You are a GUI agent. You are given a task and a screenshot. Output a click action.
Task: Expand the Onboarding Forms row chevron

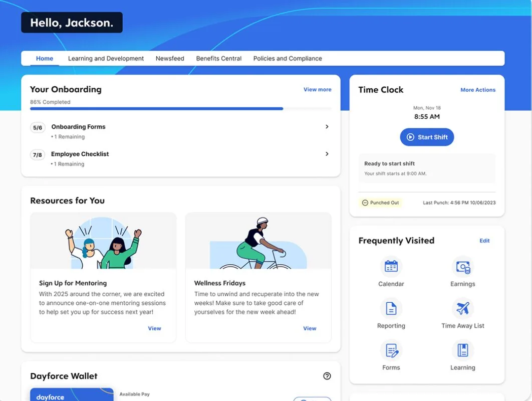[327, 127]
